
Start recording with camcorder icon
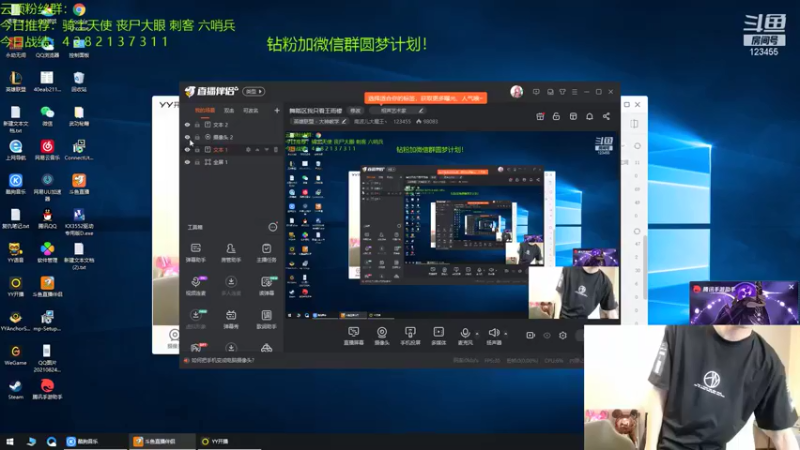point(531,335)
